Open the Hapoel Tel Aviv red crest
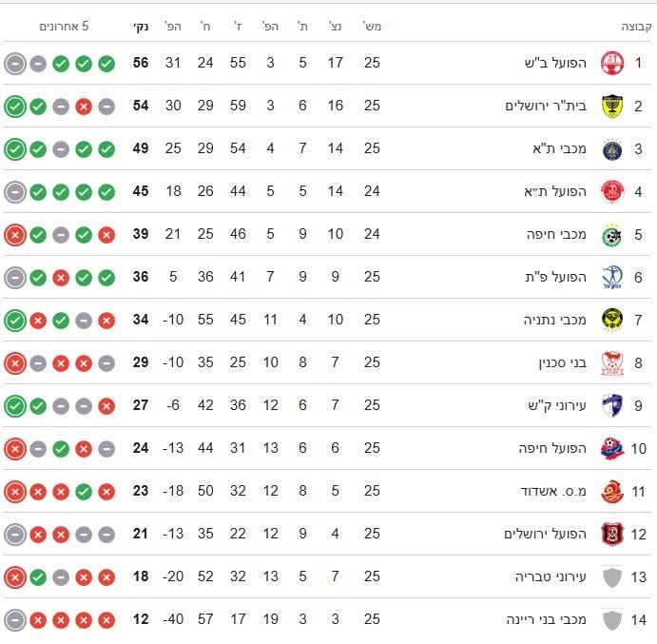This screenshot has width=657, height=644. click(x=612, y=192)
